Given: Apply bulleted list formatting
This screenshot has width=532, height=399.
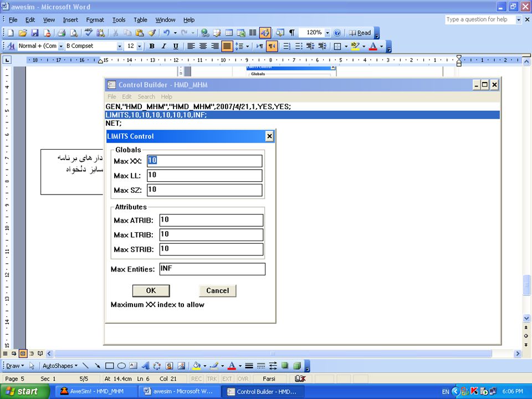Looking at the screenshot, I should 299,46.
